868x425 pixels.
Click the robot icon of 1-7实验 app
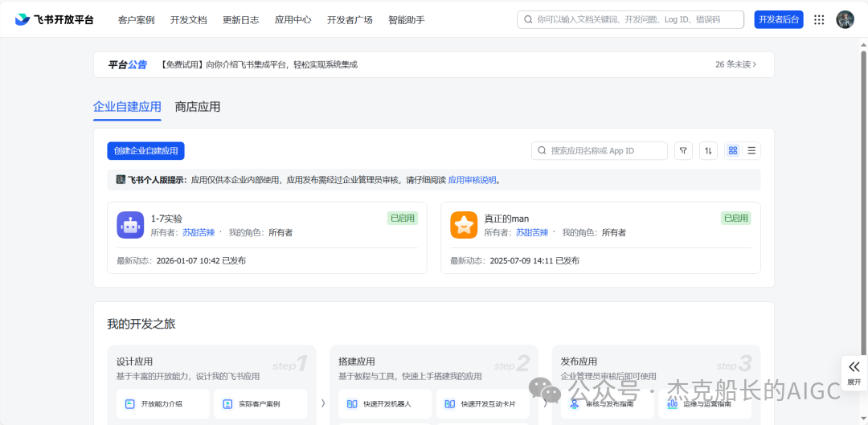130,225
